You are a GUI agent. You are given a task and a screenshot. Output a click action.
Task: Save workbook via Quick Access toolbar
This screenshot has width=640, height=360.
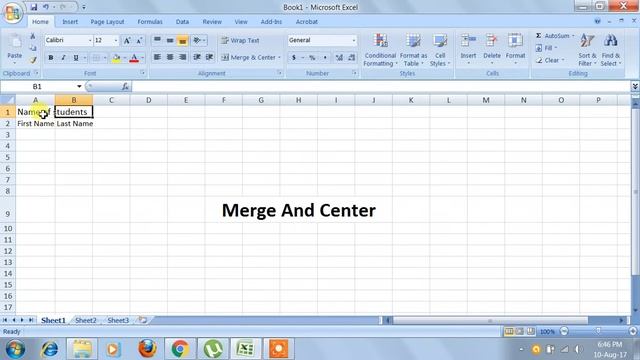point(34,7)
